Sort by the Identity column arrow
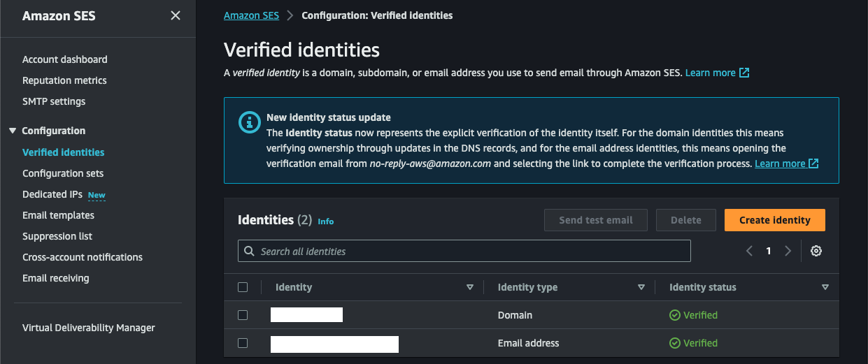868x364 pixels. (470, 287)
